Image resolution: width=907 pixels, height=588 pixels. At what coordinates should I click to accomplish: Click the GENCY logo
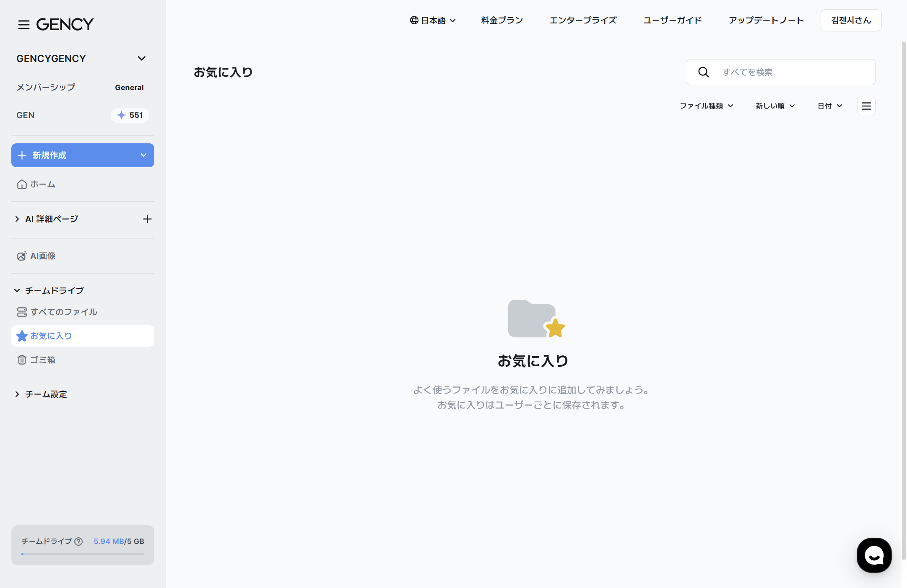65,24
